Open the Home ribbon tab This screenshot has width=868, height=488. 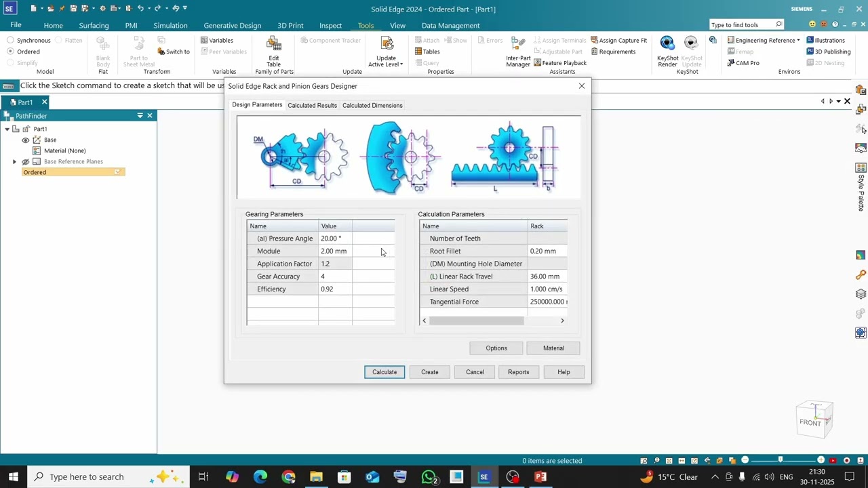54,25
